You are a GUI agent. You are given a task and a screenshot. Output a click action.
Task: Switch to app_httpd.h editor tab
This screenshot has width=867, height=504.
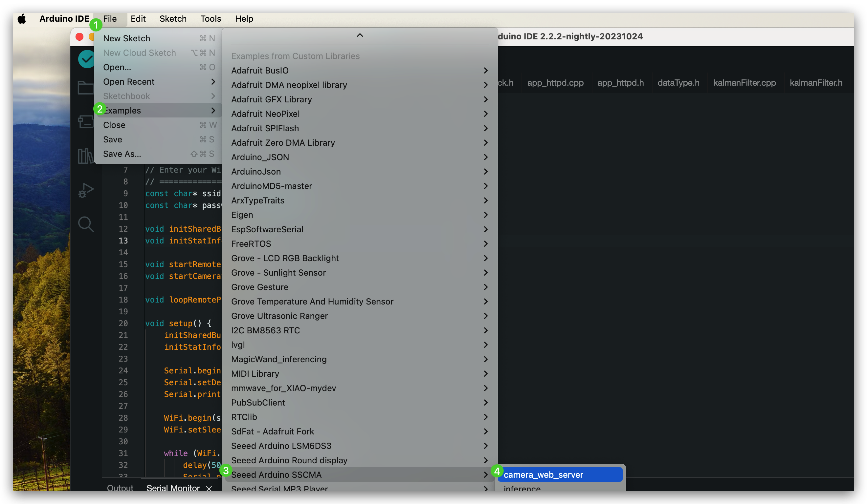(620, 83)
